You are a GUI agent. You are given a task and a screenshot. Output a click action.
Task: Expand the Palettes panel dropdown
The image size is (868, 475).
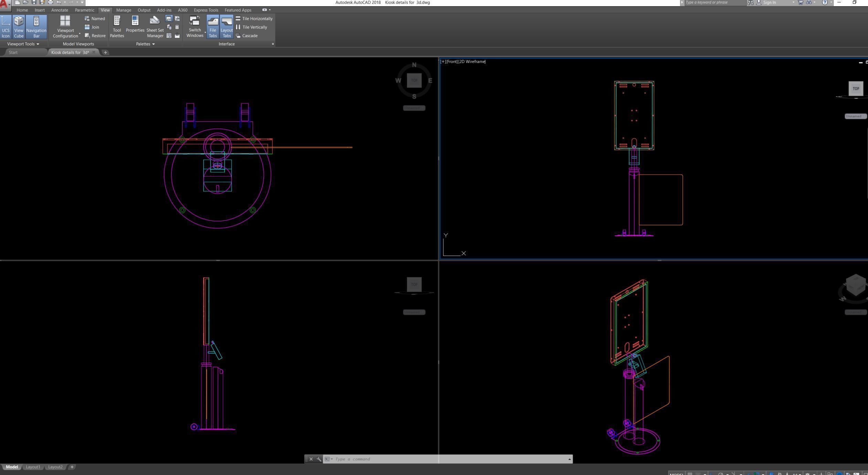145,44
